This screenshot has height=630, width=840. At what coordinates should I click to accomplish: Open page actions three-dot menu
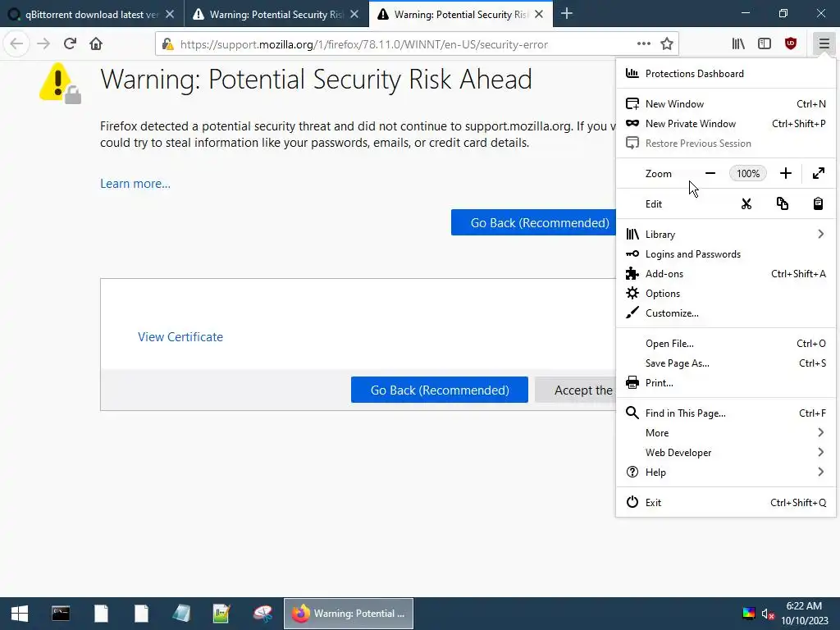coord(644,44)
